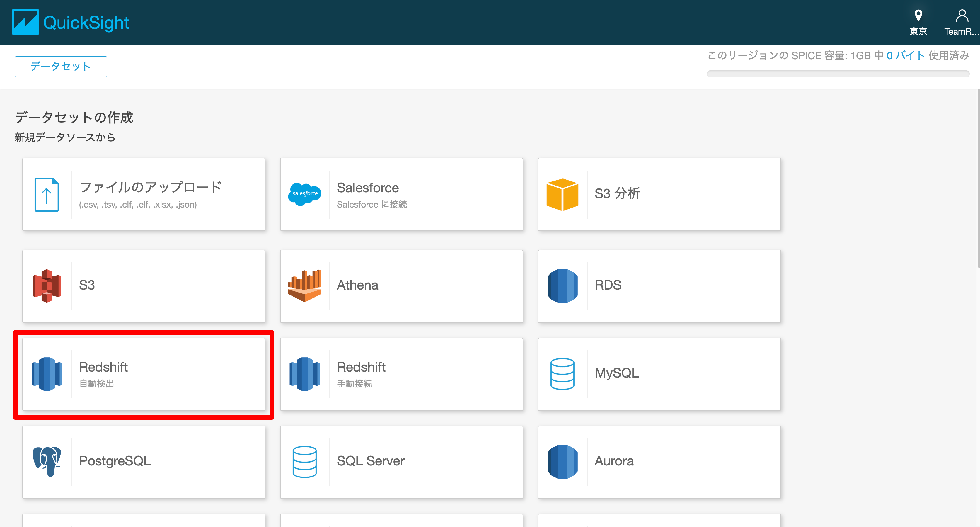Viewport: 980px width, 527px height.
Task: Open the Tokyo region selector pin
Action: 918,16
